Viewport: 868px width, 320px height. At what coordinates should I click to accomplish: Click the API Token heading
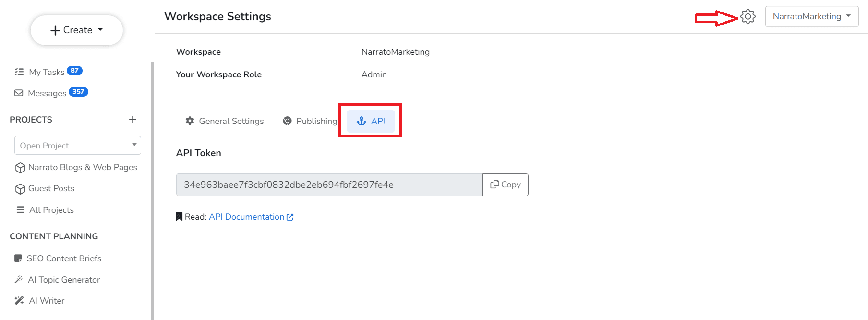tap(199, 153)
